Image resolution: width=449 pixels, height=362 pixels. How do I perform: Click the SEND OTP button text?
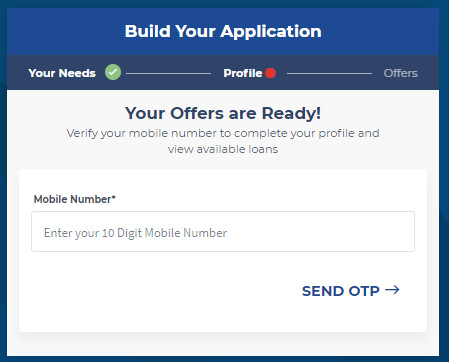pos(341,291)
